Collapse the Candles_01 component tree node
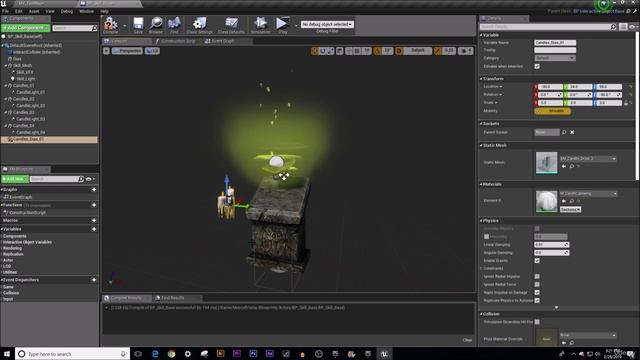Image resolution: width=640 pixels, height=360 pixels. tap(6, 86)
